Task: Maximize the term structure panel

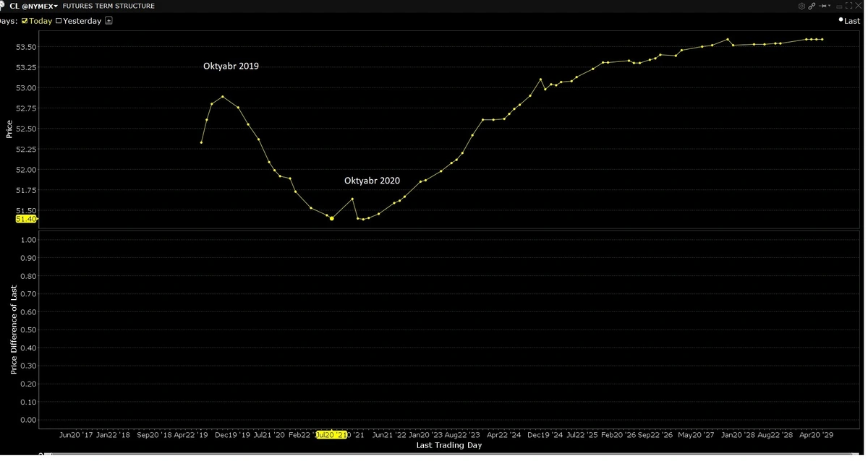Action: click(x=848, y=6)
